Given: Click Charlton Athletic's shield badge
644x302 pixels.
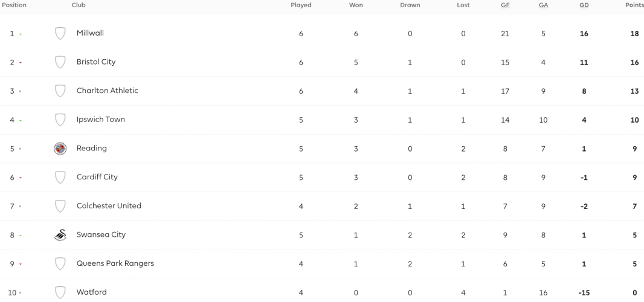Looking at the screenshot, I should click(60, 91).
